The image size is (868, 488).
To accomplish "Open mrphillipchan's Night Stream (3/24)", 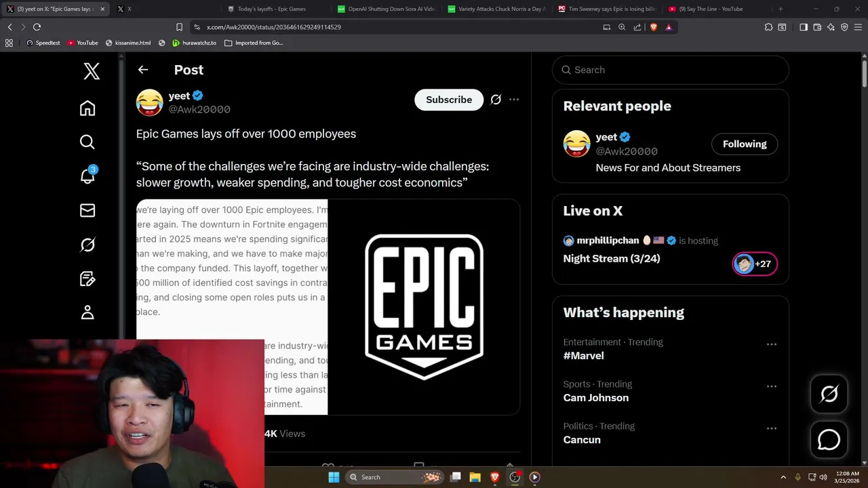I will point(612,258).
